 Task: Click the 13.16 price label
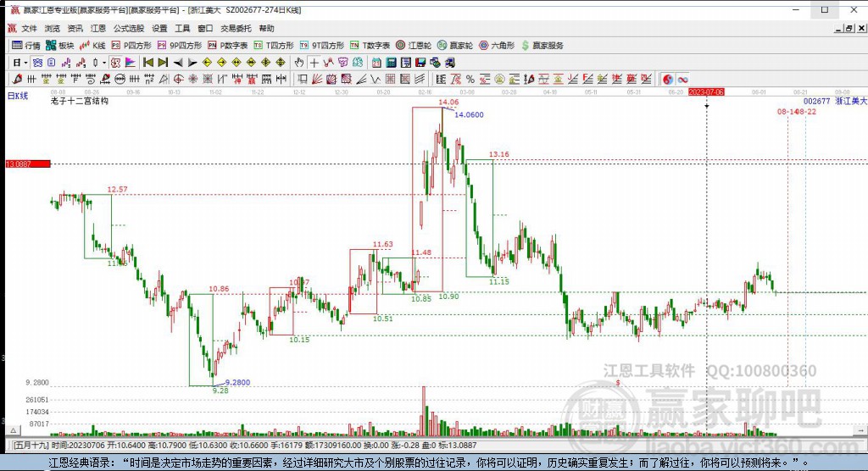pyautogui.click(x=498, y=154)
